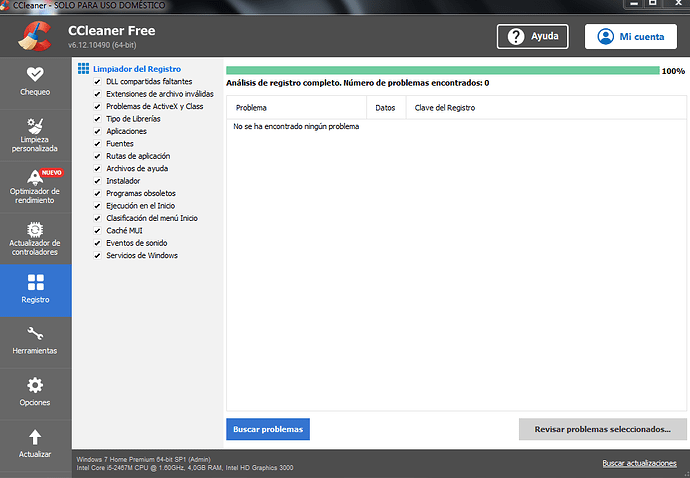Screen dimensions: 690x478
Task: Toggle the Fuentes checkbox
Action: [97, 144]
